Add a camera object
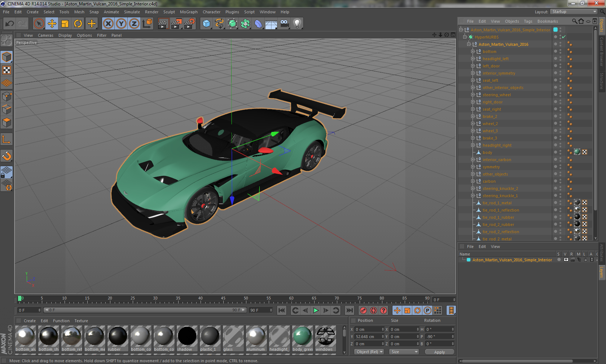The image size is (606, 364). point(284,24)
